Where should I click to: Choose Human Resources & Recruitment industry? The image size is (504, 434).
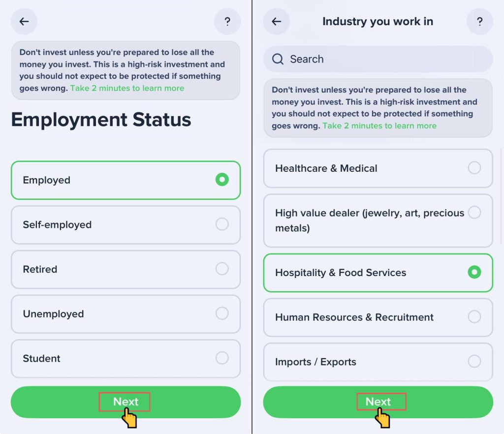click(474, 317)
